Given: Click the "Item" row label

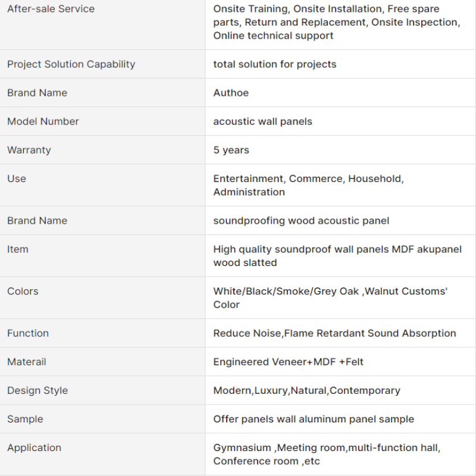Looking at the screenshot, I should tap(18, 249).
